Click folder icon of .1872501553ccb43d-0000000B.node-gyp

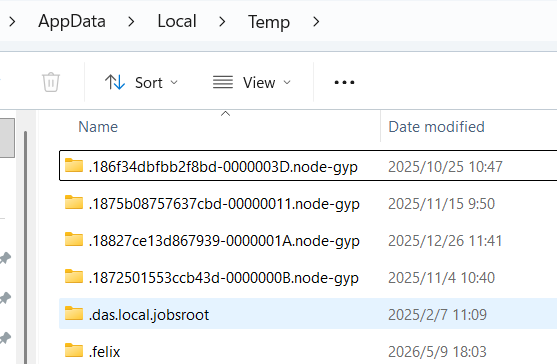[x=74, y=276]
